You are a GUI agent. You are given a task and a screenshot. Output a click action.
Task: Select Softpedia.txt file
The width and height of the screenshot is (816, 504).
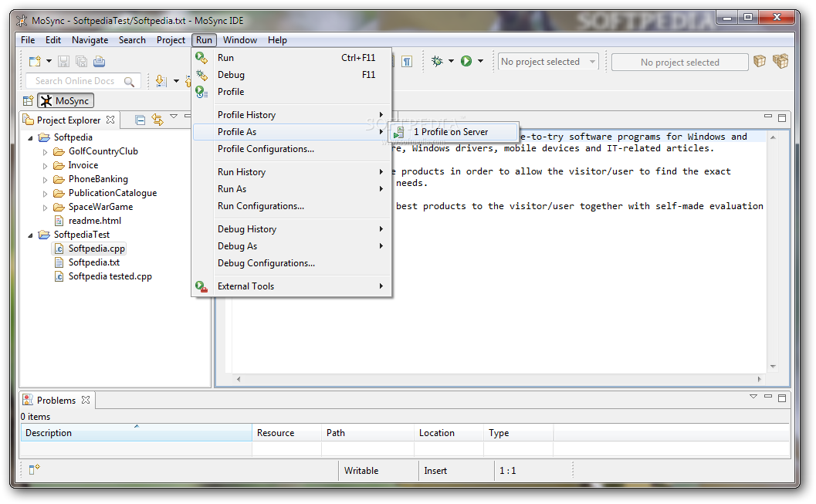(93, 262)
